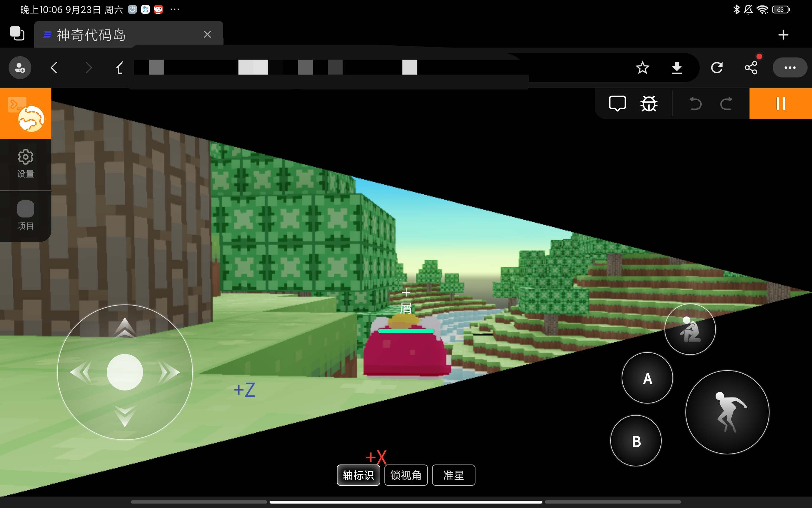Screen dimensions: 812x508
Task: Open the orange code island logo panel
Action: [x=25, y=114]
